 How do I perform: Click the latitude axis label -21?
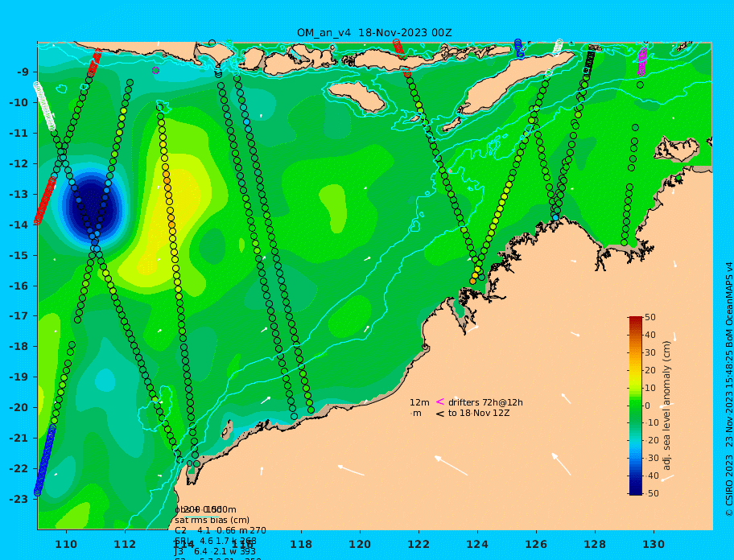click(x=19, y=439)
